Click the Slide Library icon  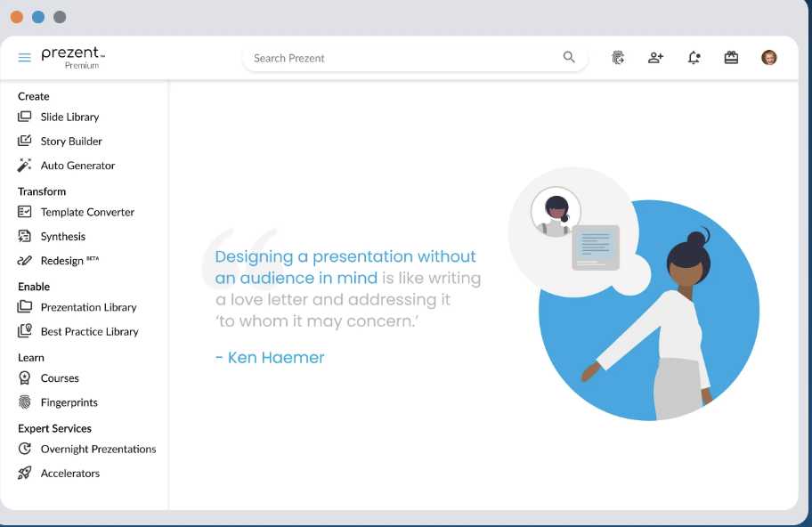[x=24, y=117]
